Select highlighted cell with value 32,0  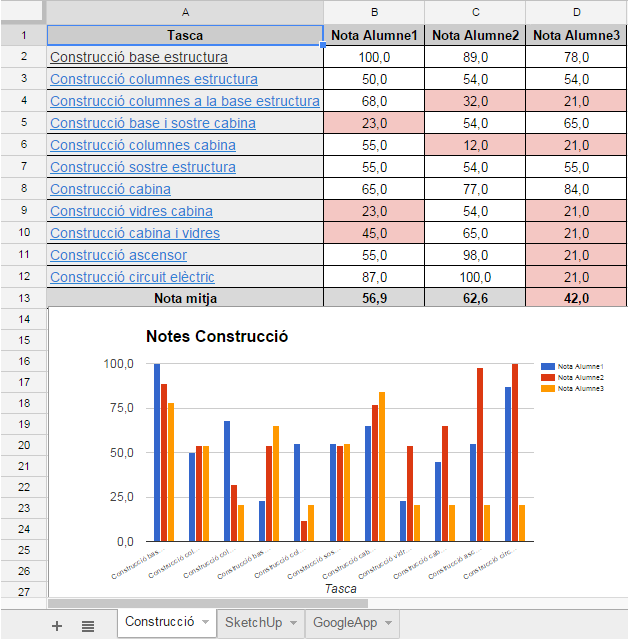(x=475, y=101)
